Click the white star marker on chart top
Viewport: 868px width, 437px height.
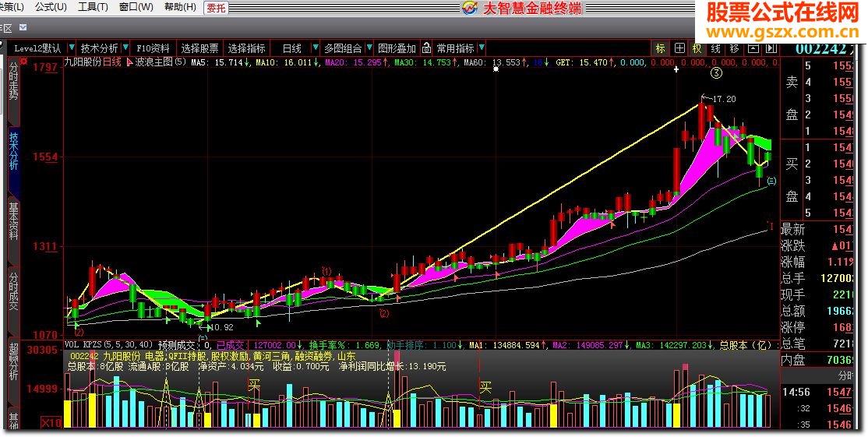(x=496, y=69)
